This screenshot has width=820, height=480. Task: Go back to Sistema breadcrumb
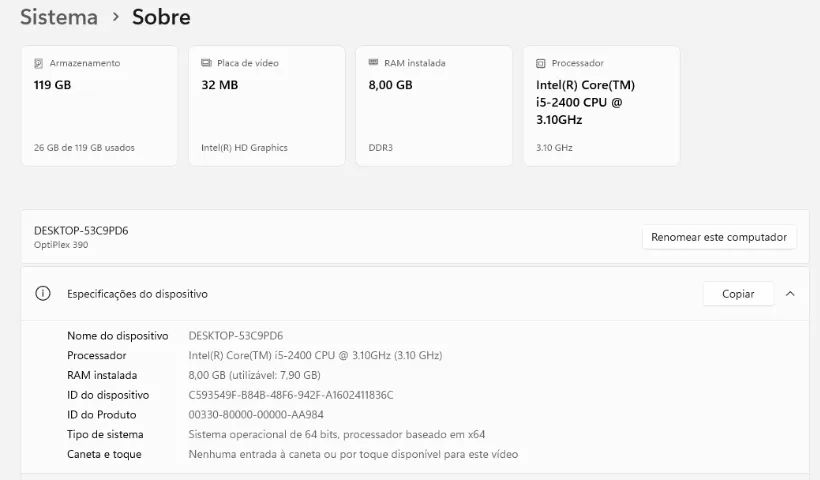click(x=59, y=17)
